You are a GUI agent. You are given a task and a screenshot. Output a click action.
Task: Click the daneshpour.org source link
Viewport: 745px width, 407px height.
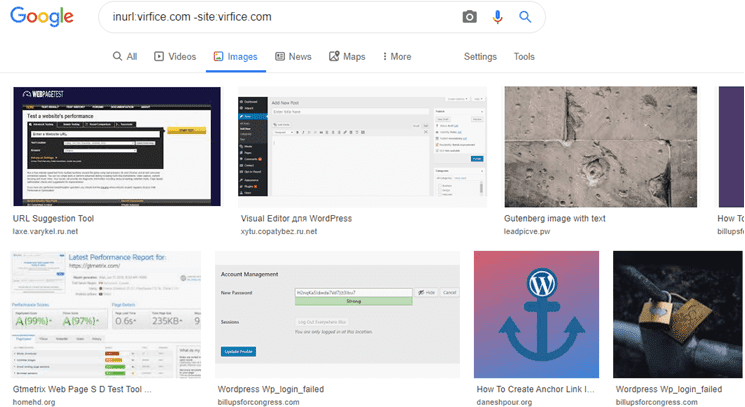504,402
